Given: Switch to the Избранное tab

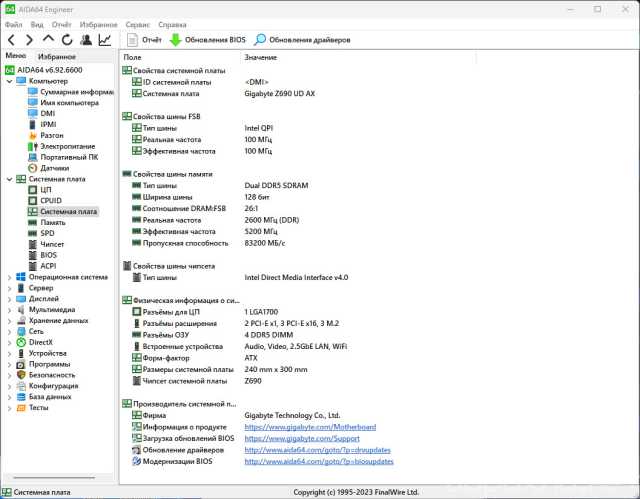Looking at the screenshot, I should coord(57,57).
